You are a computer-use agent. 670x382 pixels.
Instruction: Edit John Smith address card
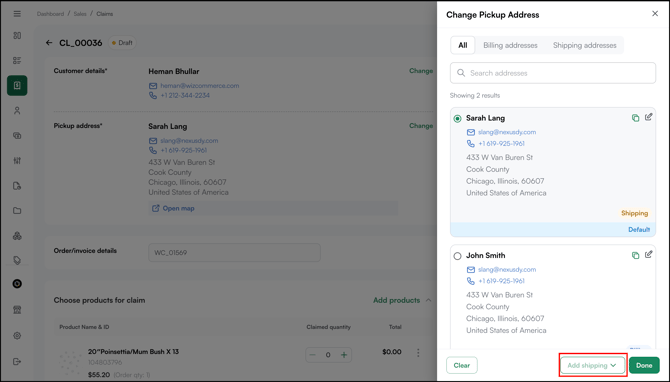(x=649, y=255)
